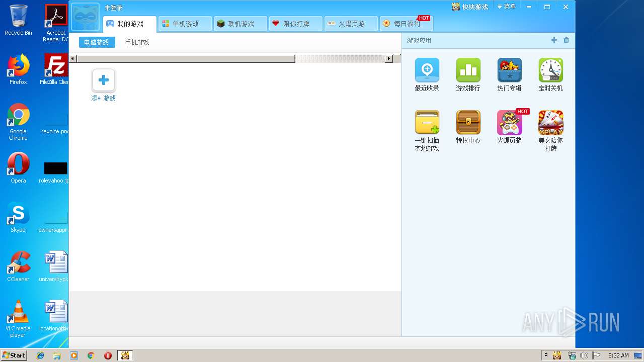644x362 pixels.
Task: Open the 菜单 dropdown menu
Action: [506, 7]
